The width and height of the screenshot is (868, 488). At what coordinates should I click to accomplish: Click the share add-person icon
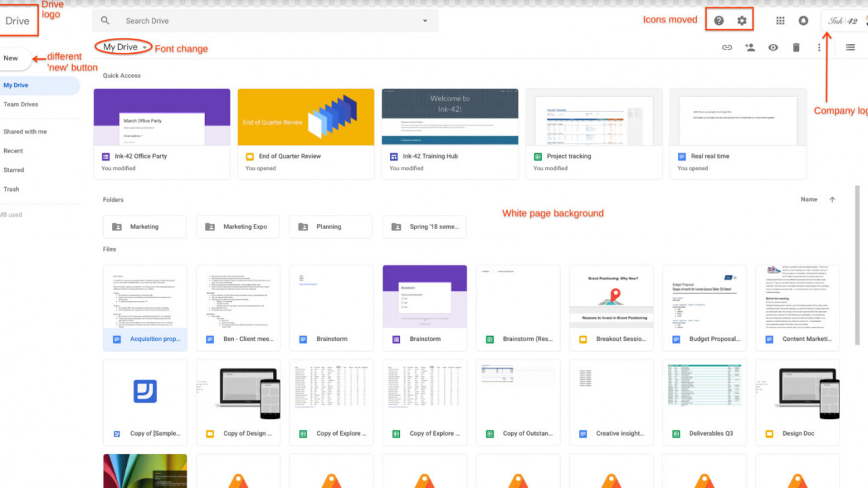click(x=750, y=47)
